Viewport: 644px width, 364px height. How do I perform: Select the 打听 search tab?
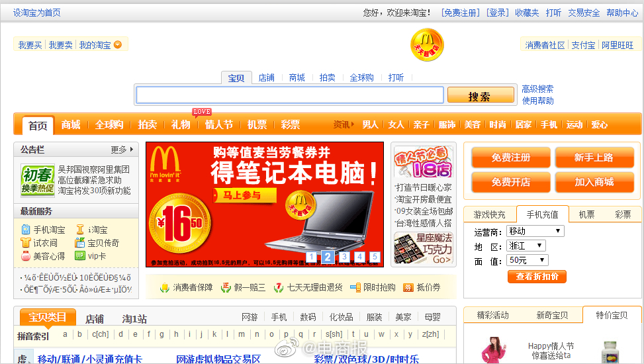click(396, 77)
